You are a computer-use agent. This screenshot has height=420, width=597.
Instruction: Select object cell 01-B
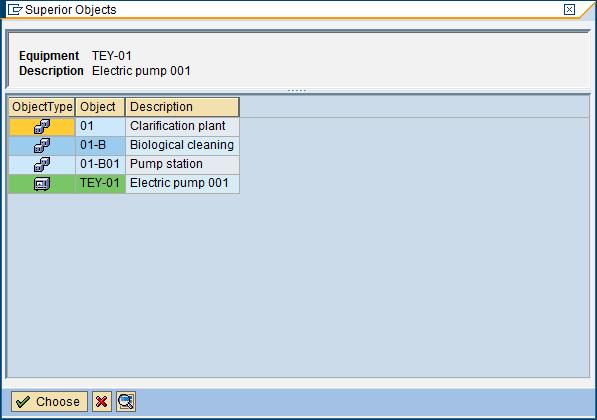click(100, 146)
